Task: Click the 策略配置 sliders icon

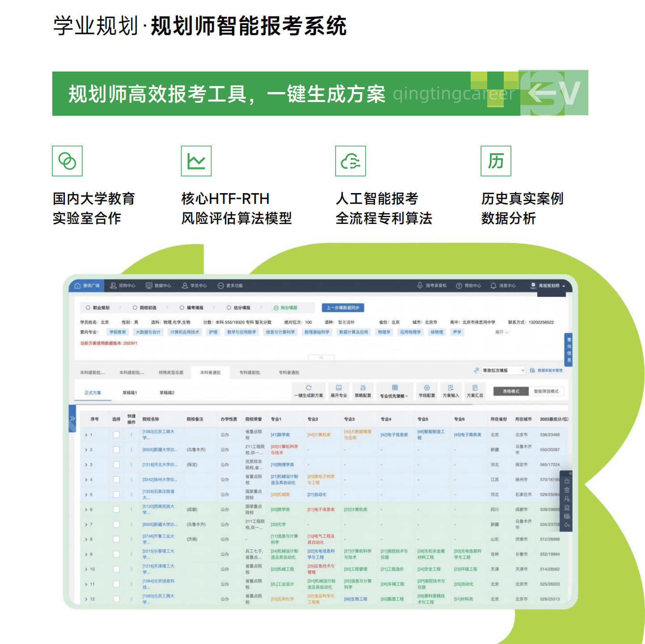Action: tap(363, 388)
